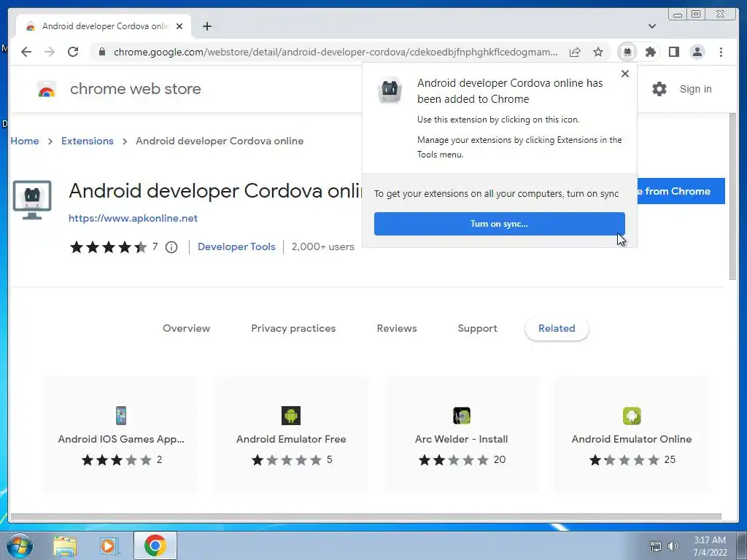Toggle the browser side panel
This screenshot has height=560, width=747.
(x=673, y=52)
